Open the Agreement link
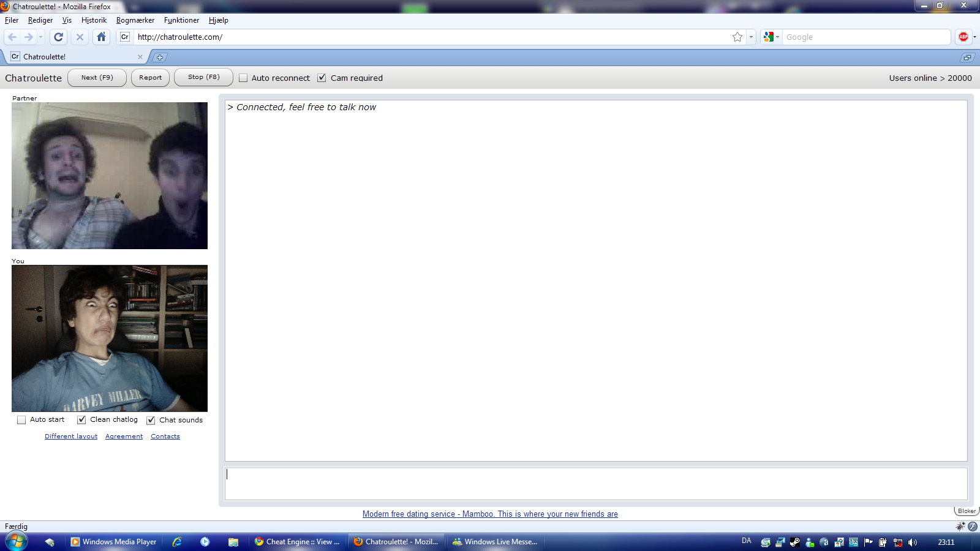 click(124, 437)
